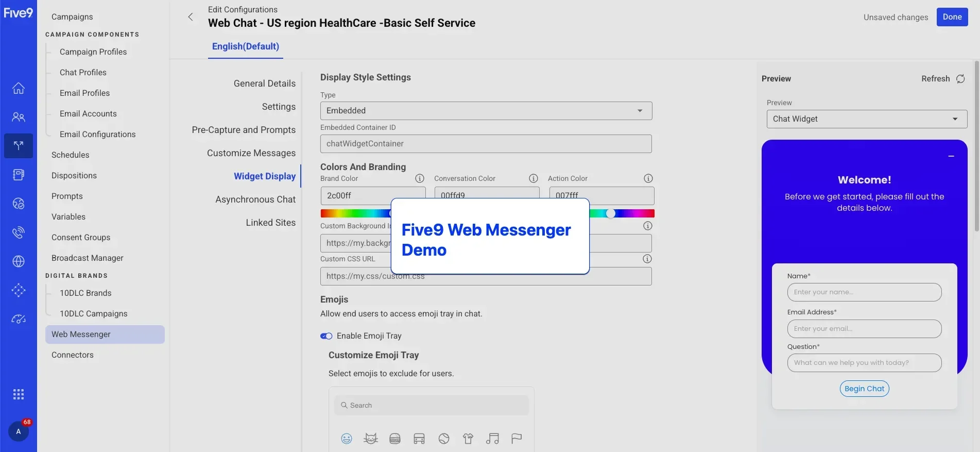Open the phone call icon in the left rail
Screen dimensions: 980x452
point(19,232)
